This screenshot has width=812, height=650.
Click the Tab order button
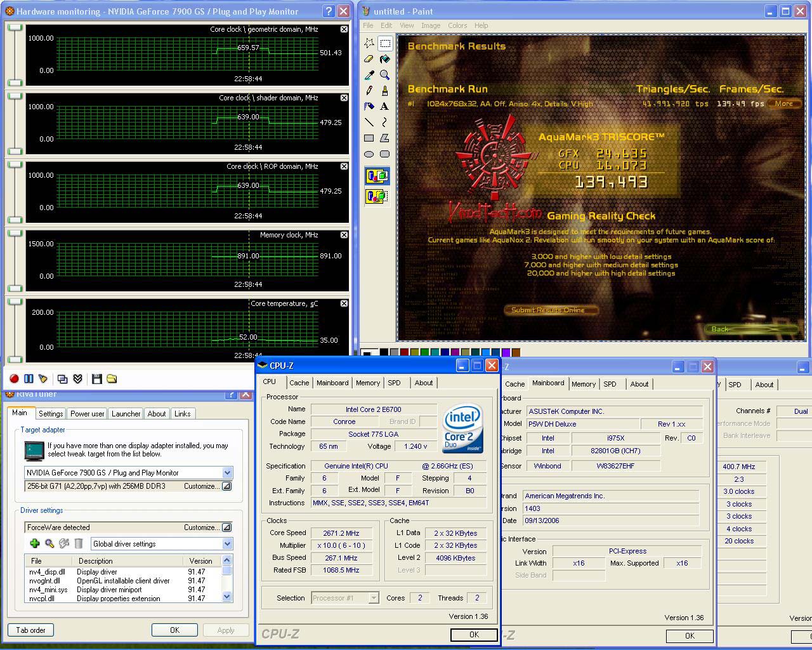click(x=30, y=630)
